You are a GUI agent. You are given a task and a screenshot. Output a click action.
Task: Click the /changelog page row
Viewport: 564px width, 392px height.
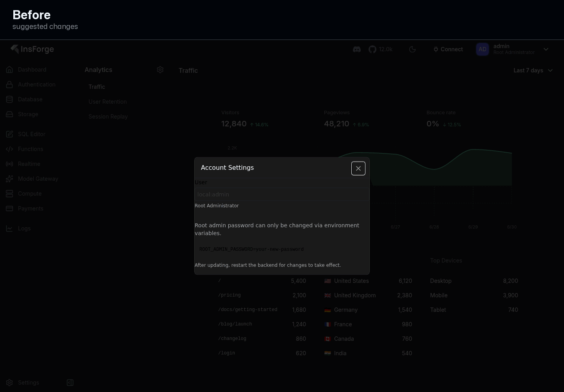coord(262,339)
